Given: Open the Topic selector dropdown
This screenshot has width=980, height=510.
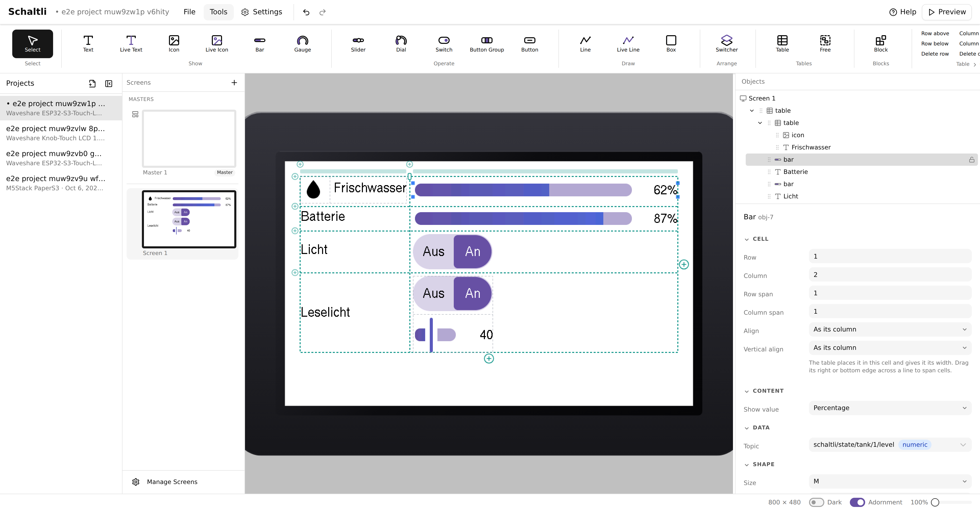Looking at the screenshot, I should point(890,445).
